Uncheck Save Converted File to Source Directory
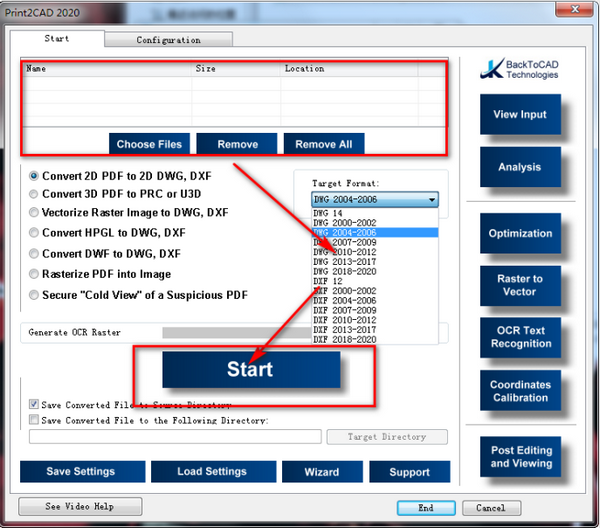The image size is (600, 528). pyautogui.click(x=34, y=404)
